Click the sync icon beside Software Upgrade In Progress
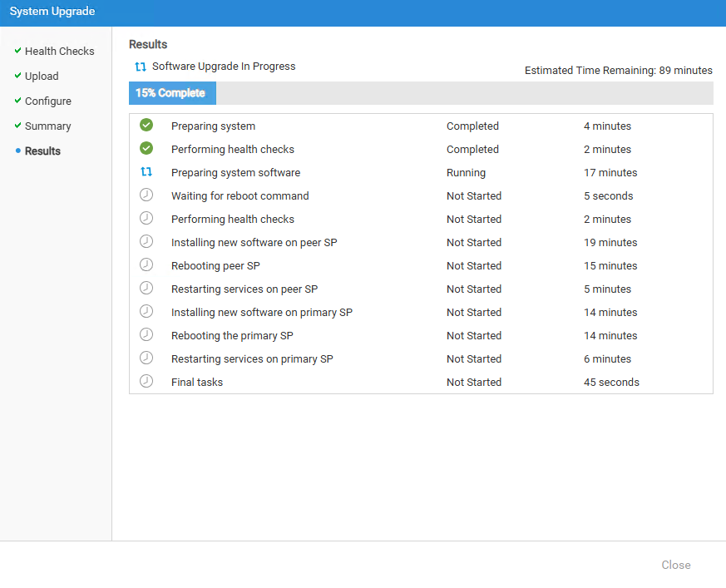This screenshot has width=726, height=588. [x=141, y=67]
